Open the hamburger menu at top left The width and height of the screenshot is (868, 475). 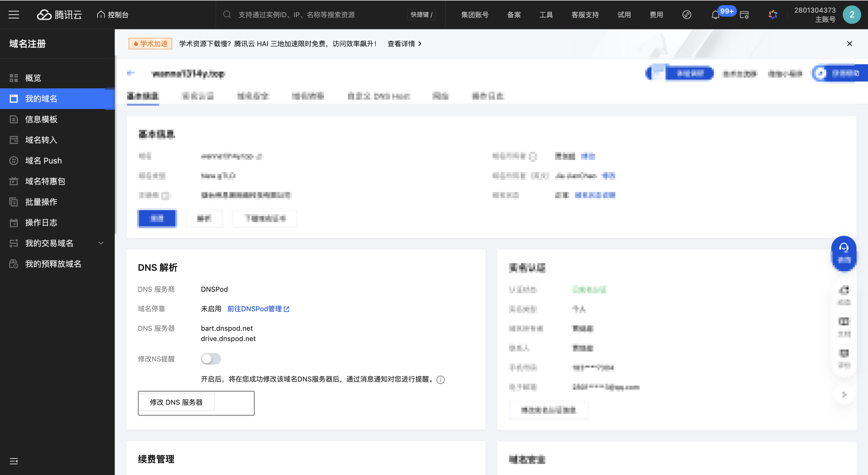(x=13, y=14)
